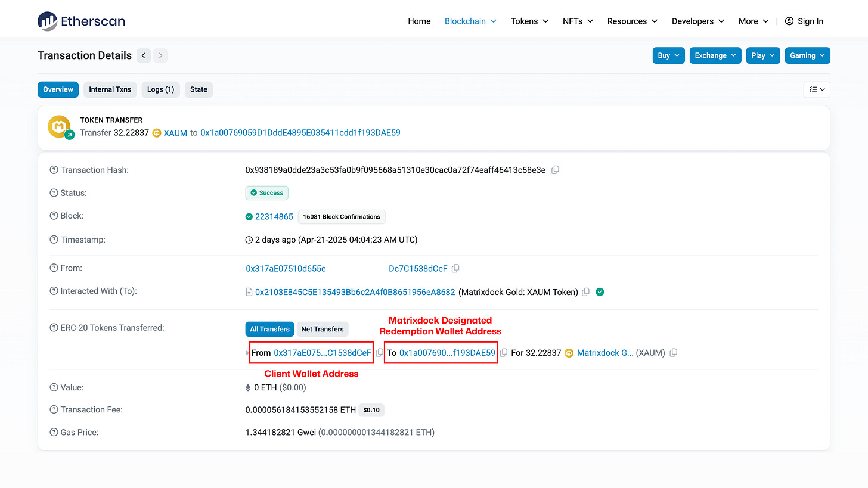868x488 pixels.
Task: Select the Net Transfers toggle
Action: (x=323, y=329)
